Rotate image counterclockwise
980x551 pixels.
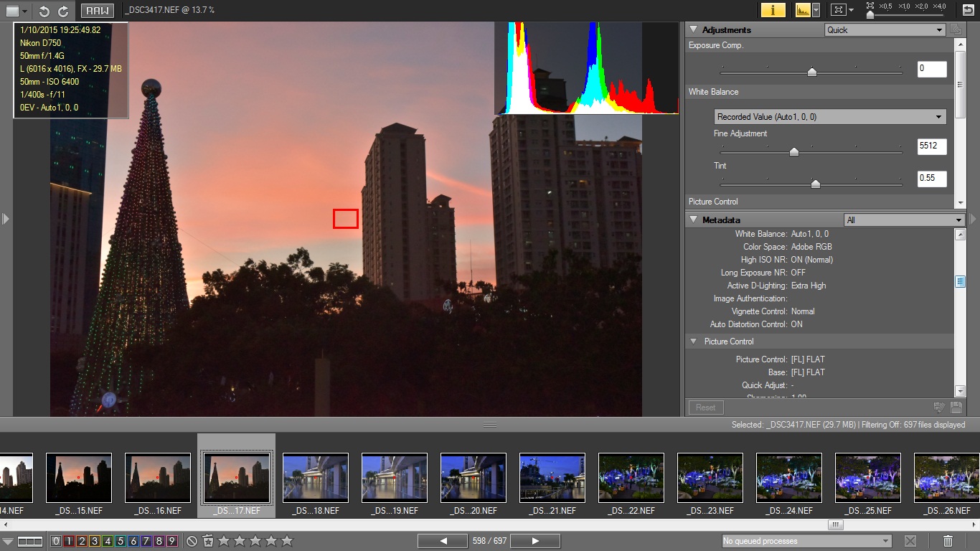pos(44,11)
